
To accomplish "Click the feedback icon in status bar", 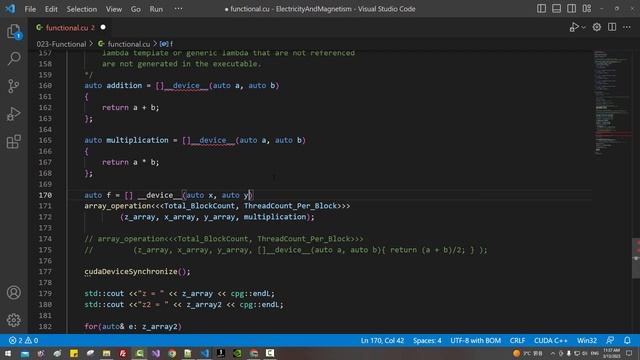I will point(610,340).
